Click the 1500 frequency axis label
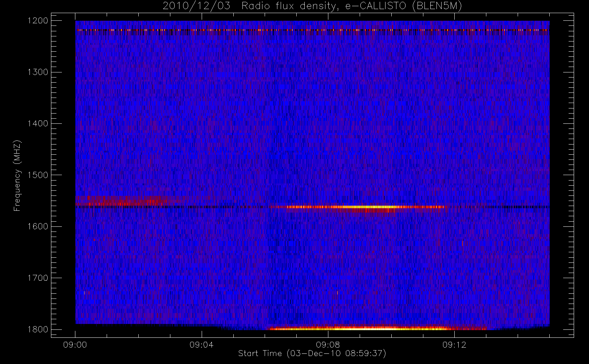This screenshot has width=589, height=364. click(38, 175)
